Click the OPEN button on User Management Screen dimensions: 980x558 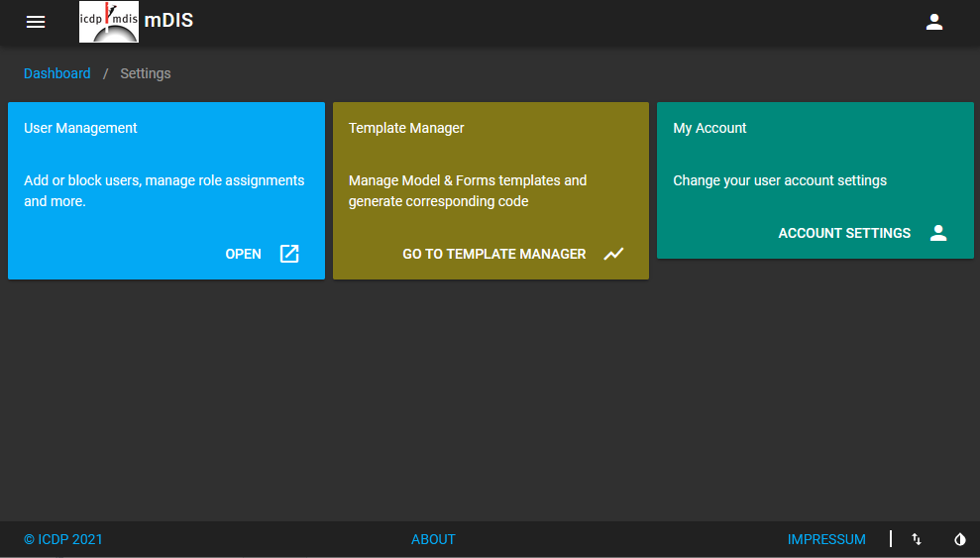(x=262, y=254)
